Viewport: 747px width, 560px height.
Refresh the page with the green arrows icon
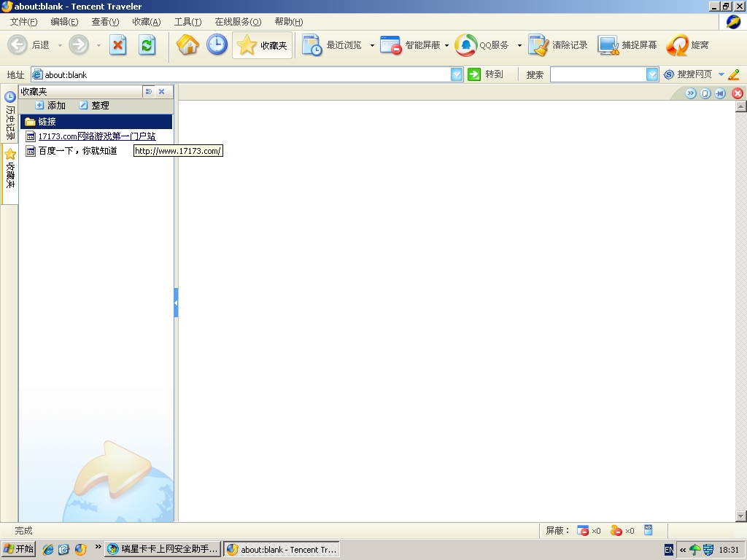click(x=147, y=45)
